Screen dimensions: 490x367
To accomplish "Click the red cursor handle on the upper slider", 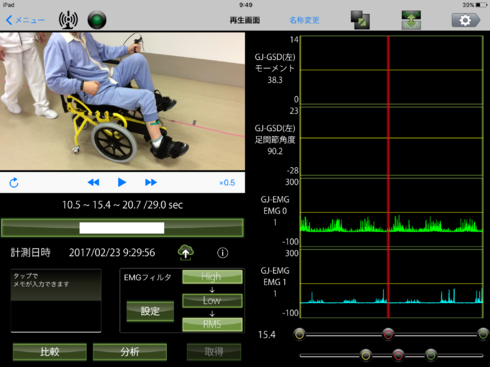I will (x=388, y=334).
